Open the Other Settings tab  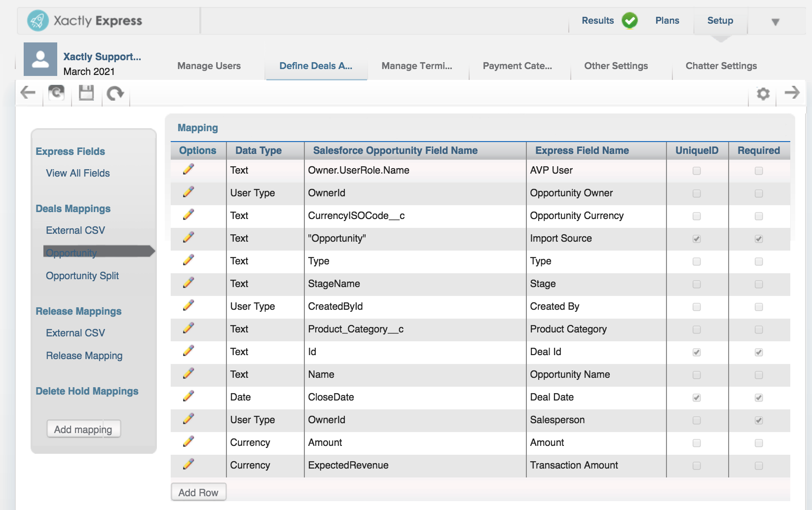(x=616, y=66)
